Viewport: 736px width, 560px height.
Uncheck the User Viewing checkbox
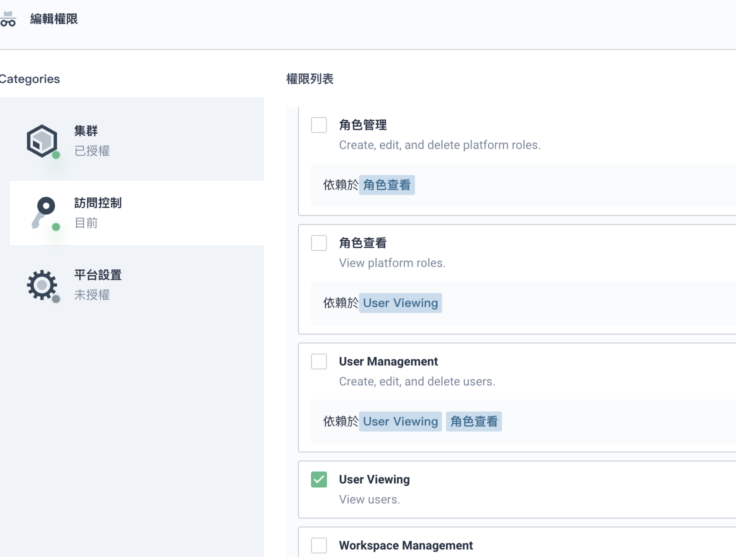coord(319,479)
